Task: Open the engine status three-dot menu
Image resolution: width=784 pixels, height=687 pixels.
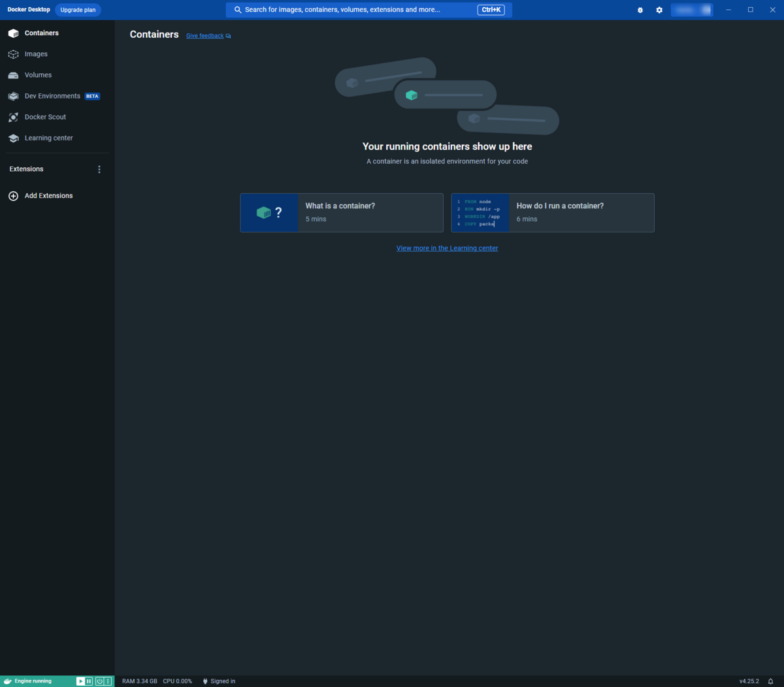Action: click(108, 681)
